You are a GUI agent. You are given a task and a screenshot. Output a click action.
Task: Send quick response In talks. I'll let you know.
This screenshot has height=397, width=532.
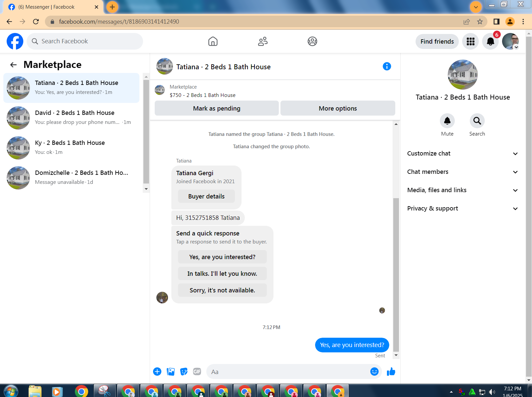coord(222,273)
